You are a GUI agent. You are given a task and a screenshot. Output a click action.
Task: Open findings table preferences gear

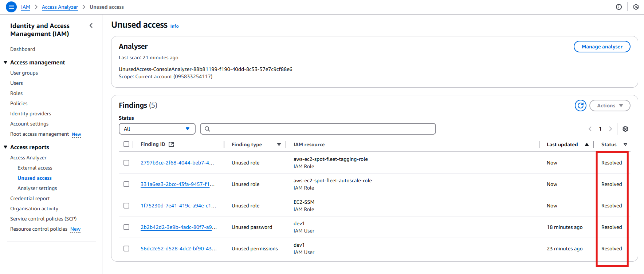pos(625,129)
